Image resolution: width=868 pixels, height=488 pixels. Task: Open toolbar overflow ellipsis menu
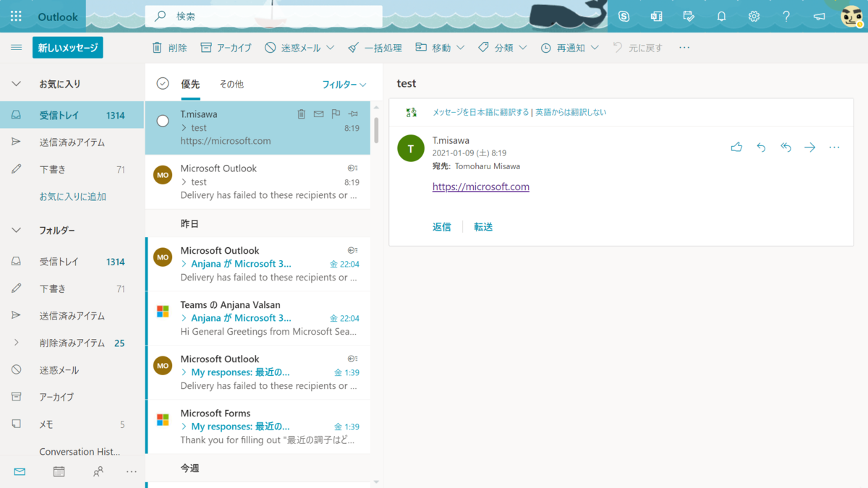point(684,48)
